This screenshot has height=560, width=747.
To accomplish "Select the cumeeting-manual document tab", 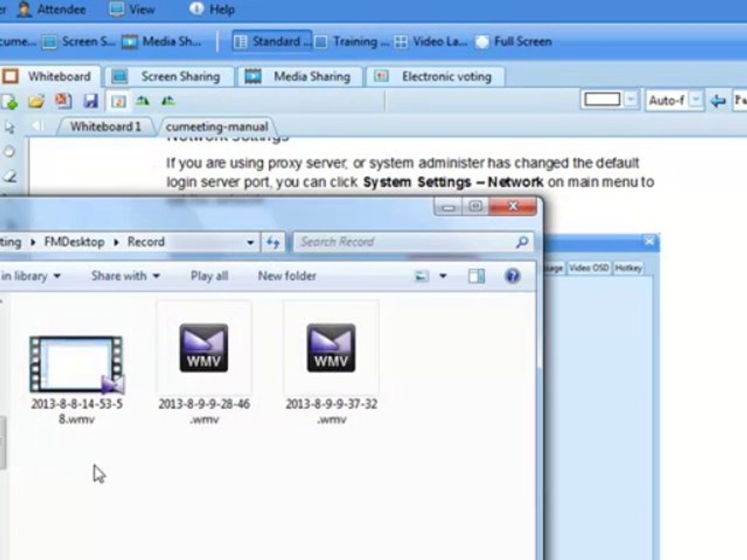I will 217,127.
